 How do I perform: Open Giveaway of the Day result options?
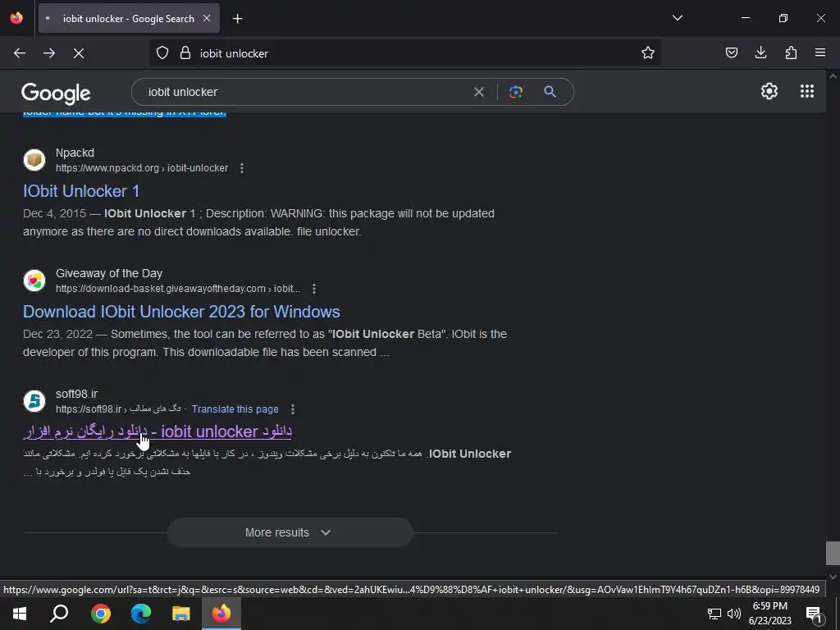(x=314, y=289)
